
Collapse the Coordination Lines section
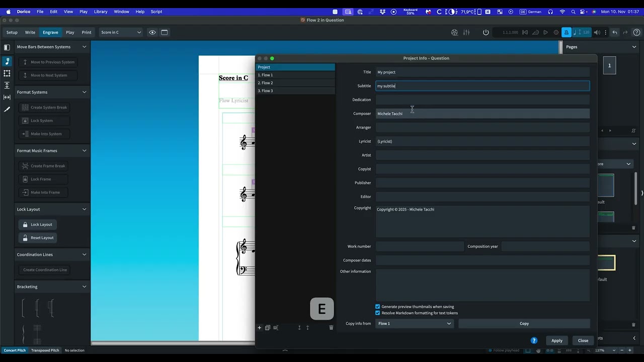[85, 254]
